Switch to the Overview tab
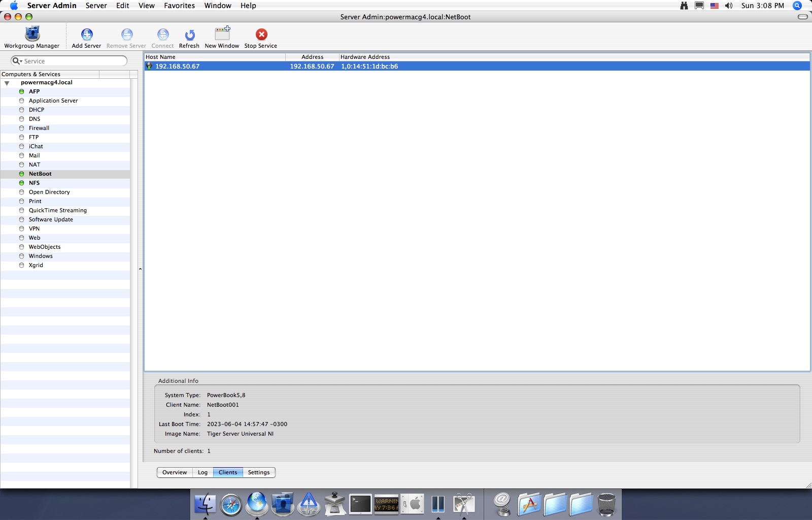The width and height of the screenshot is (812, 520). pyautogui.click(x=175, y=472)
